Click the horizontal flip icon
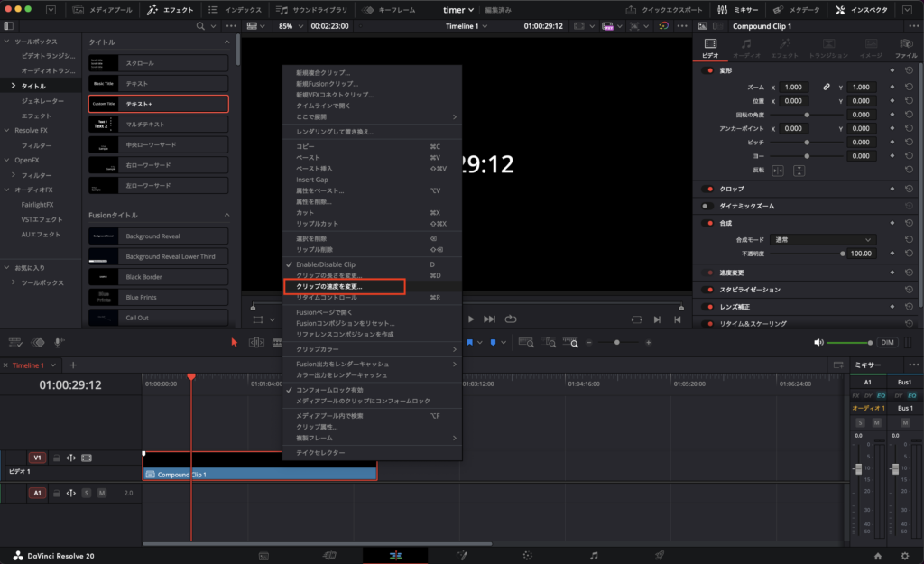 778,170
